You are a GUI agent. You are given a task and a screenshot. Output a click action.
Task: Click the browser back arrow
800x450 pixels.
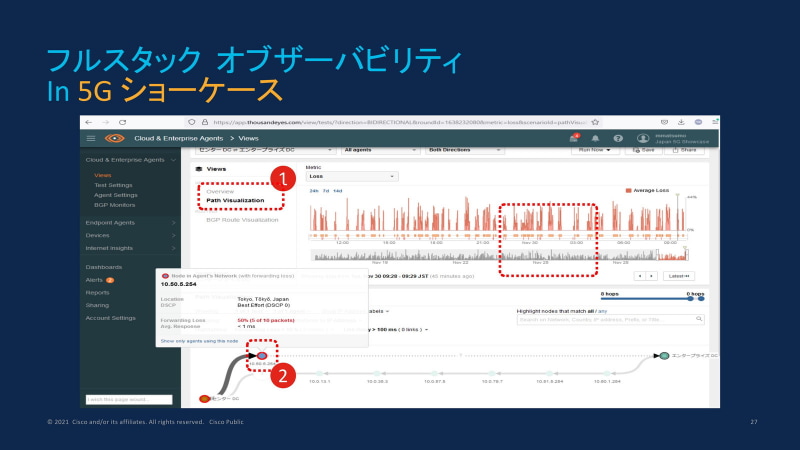(x=89, y=122)
